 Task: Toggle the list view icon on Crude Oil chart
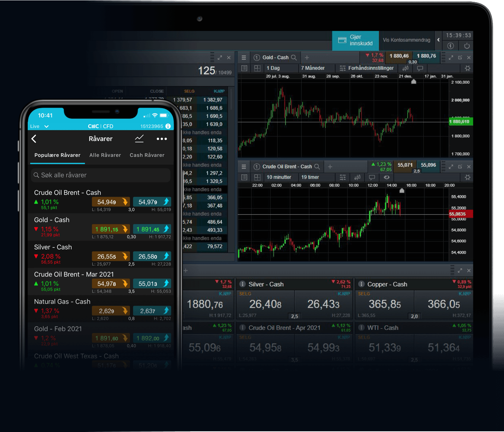pyautogui.click(x=244, y=177)
